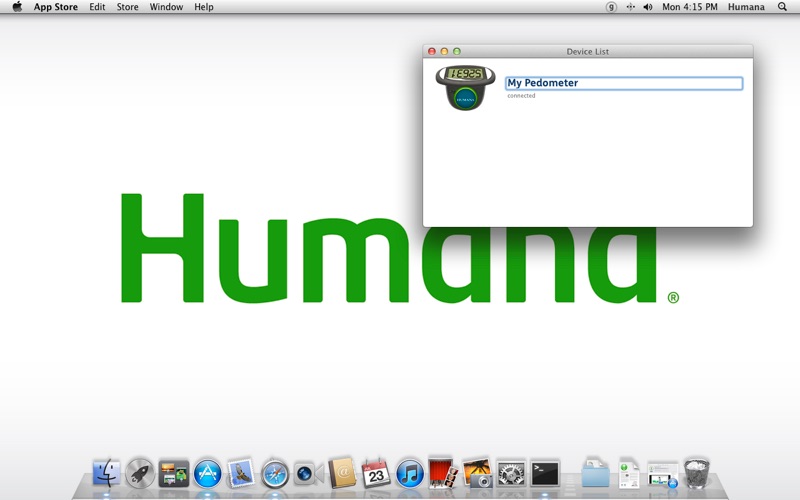The width and height of the screenshot is (800, 500).
Task: Open iPhoto in the dock
Action: pyautogui.click(x=477, y=473)
